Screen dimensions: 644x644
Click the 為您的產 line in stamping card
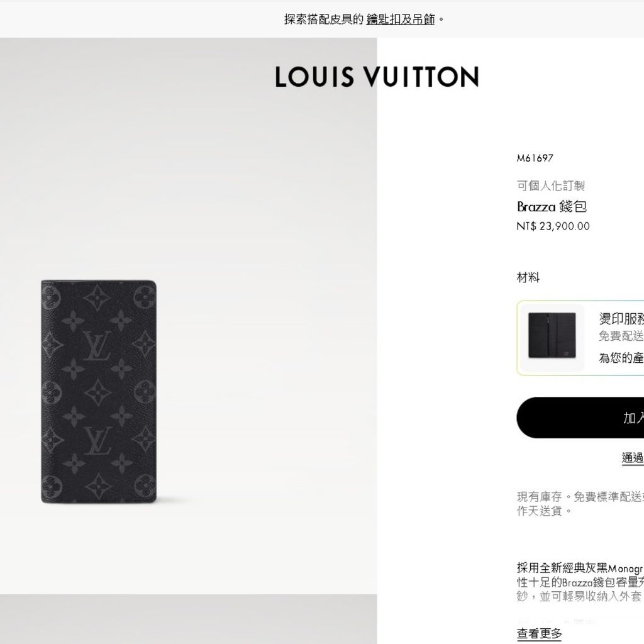click(x=621, y=358)
